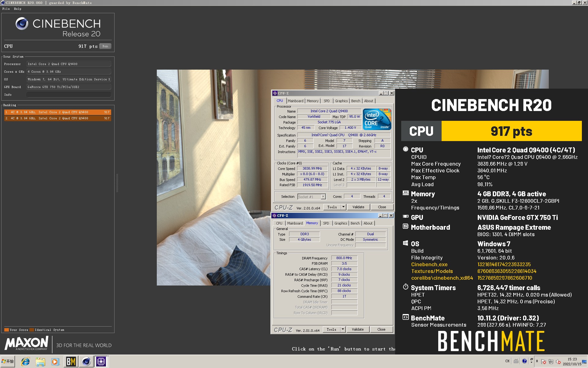Viewport: 588px width, 368px height.
Task: Click the Motherboard icon in BenchMate panel
Action: (x=405, y=226)
